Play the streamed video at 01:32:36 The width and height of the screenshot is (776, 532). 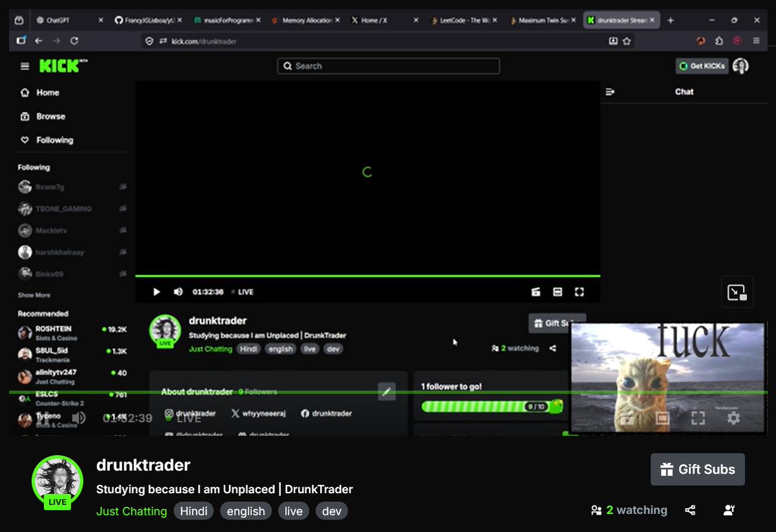(156, 292)
